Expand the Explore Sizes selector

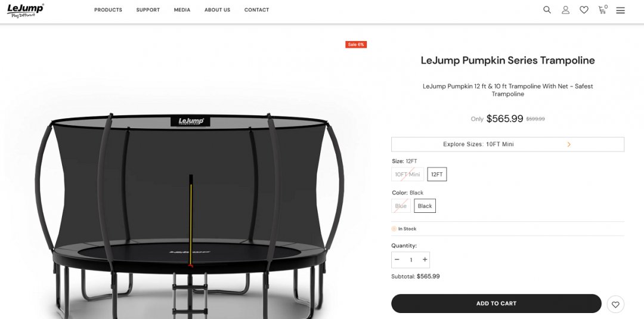[x=507, y=144]
